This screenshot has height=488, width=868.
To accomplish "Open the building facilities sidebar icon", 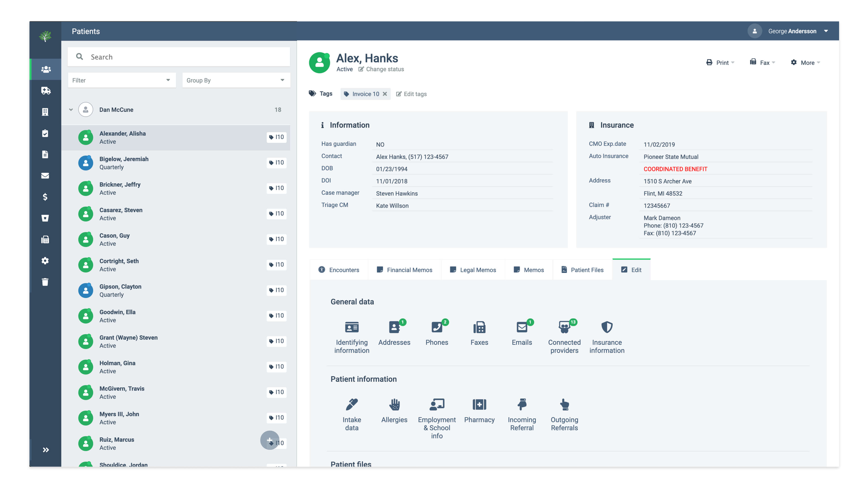I will 45,112.
